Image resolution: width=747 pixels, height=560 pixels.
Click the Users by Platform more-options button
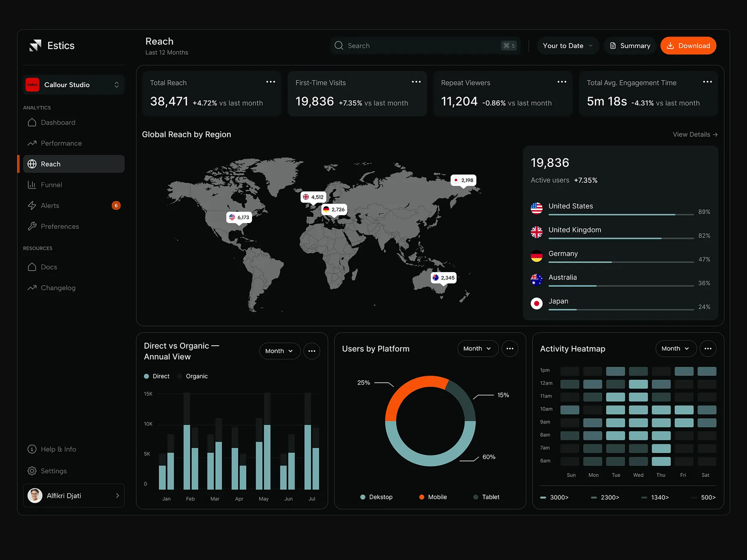510,349
